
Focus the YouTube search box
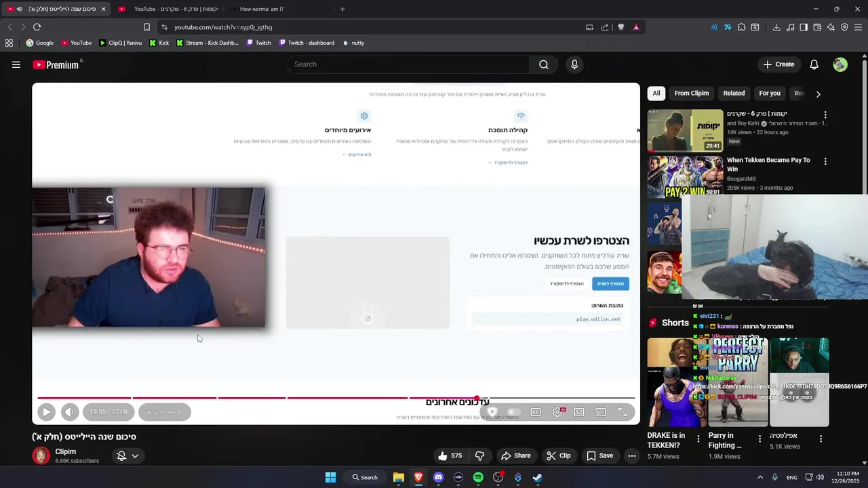[408, 64]
